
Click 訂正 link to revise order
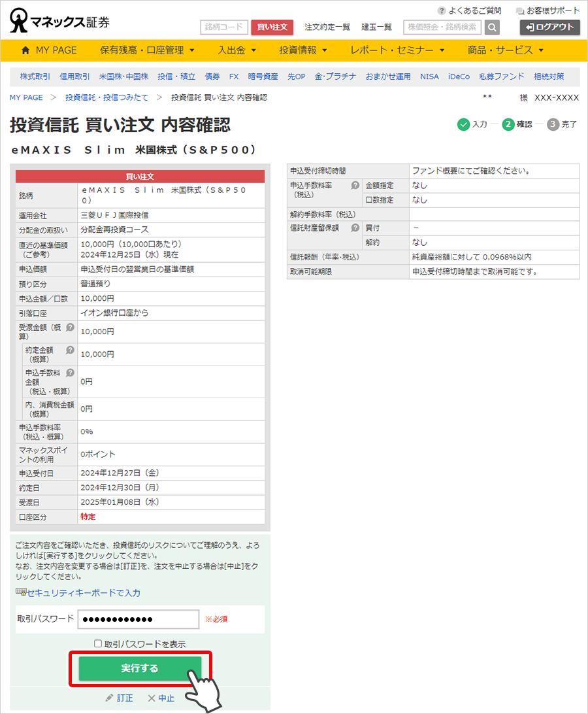pyautogui.click(x=125, y=698)
